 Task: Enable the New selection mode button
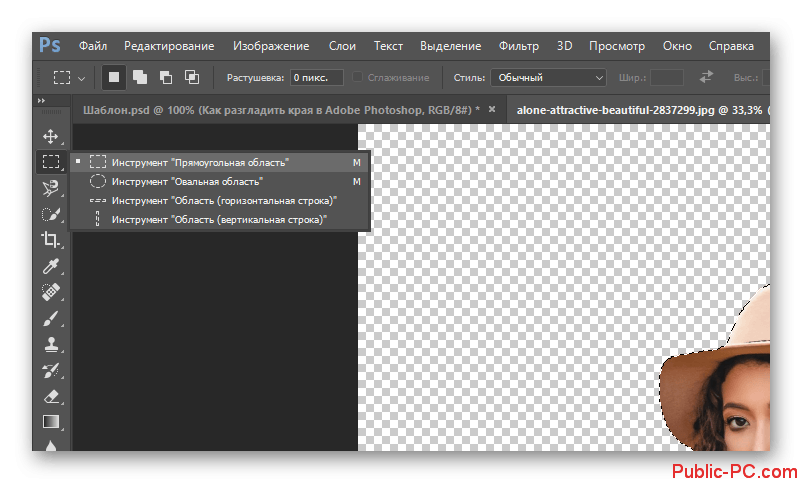(x=114, y=77)
